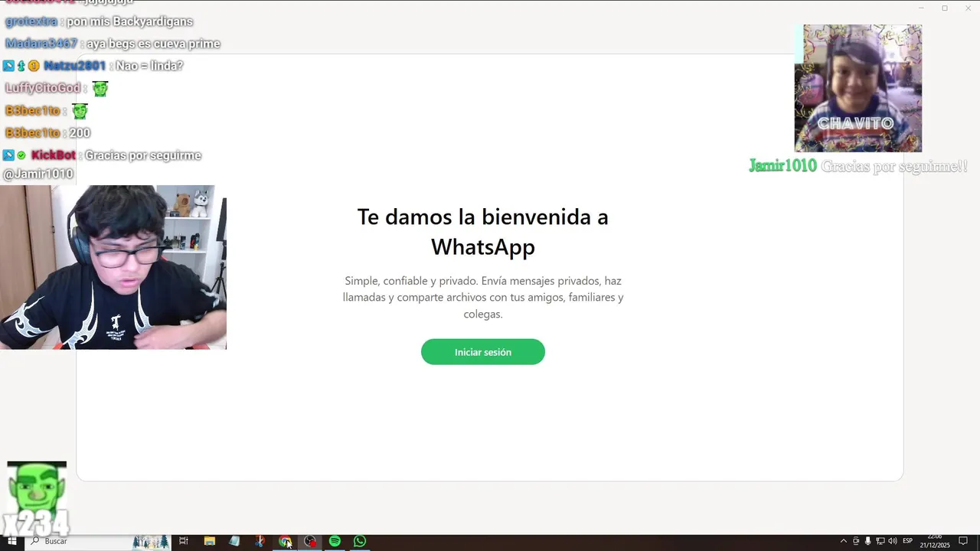Viewport: 980px width, 551px height.
Task: Click the grotextra username in chat
Action: [x=31, y=21]
